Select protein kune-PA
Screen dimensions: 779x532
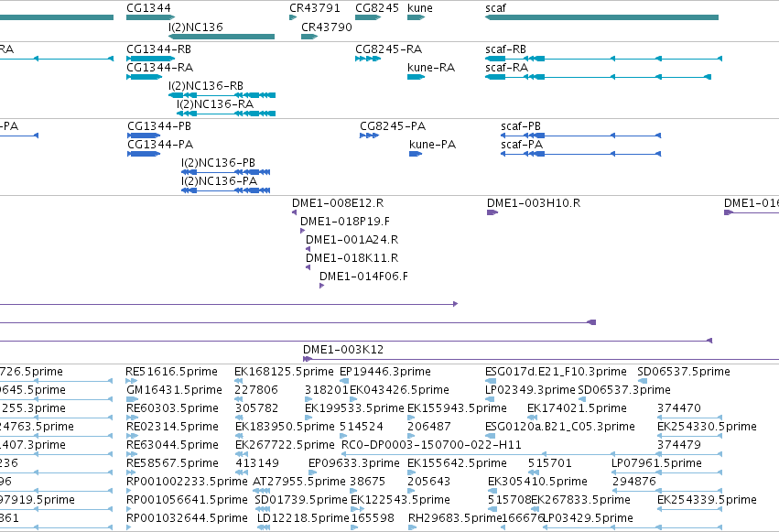coord(433,145)
